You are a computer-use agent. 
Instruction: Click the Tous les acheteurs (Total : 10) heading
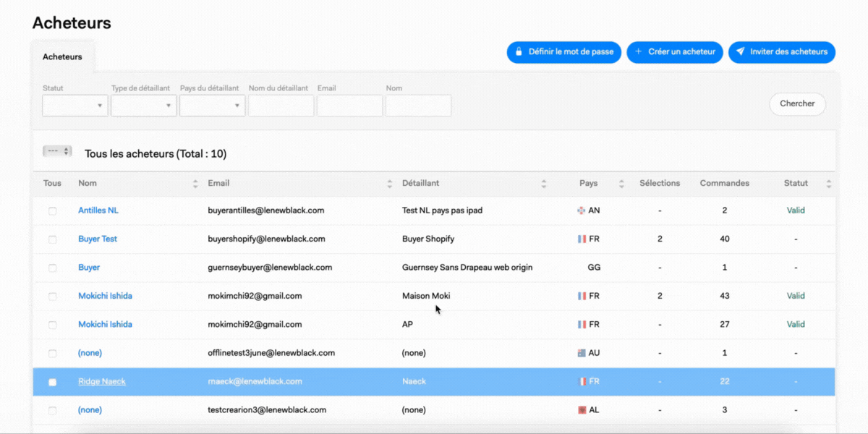(156, 153)
